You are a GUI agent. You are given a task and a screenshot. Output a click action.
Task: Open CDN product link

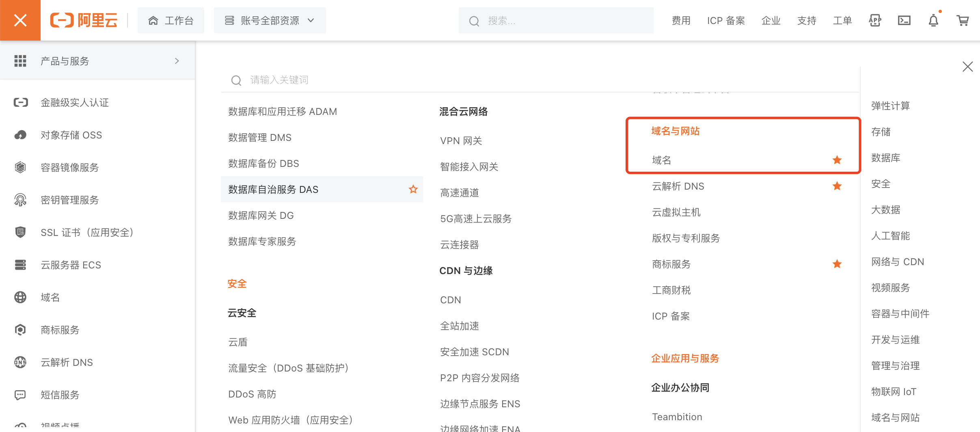451,300
